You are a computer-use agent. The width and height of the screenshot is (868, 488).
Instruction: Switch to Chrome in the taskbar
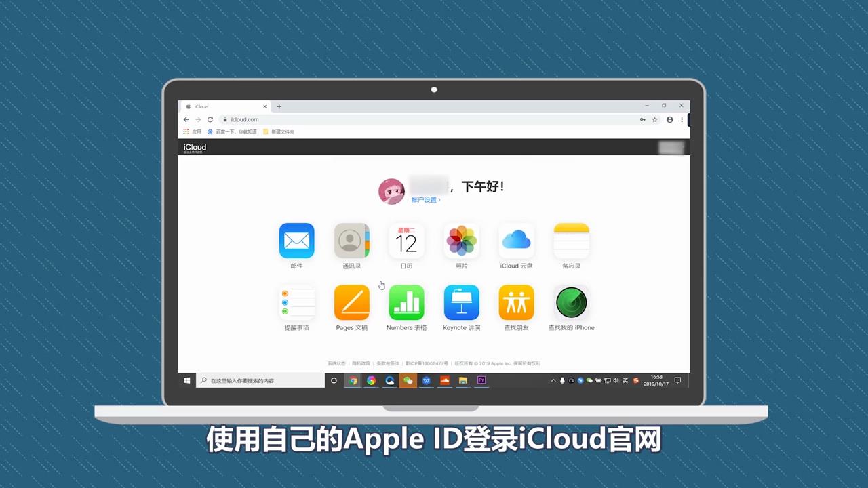(353, 381)
